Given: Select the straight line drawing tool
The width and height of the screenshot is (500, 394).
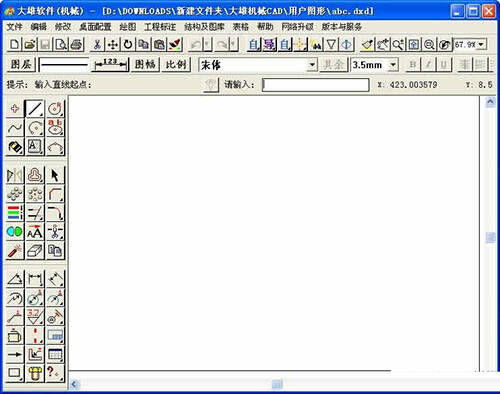Looking at the screenshot, I should (35, 109).
